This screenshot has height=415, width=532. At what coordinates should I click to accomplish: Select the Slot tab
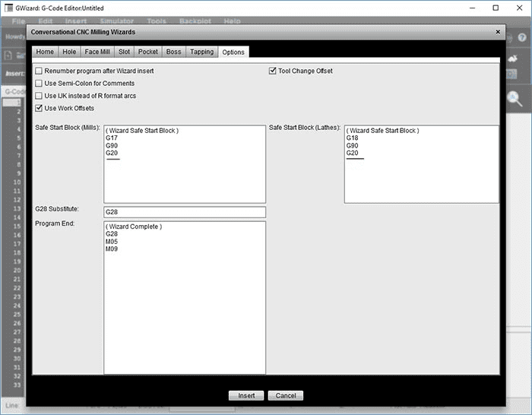pyautogui.click(x=124, y=52)
